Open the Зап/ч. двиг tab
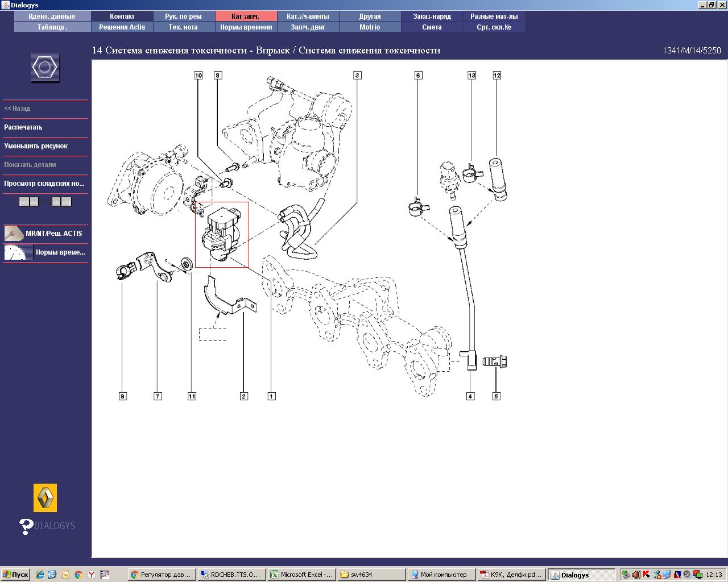728x582 pixels. click(x=308, y=27)
